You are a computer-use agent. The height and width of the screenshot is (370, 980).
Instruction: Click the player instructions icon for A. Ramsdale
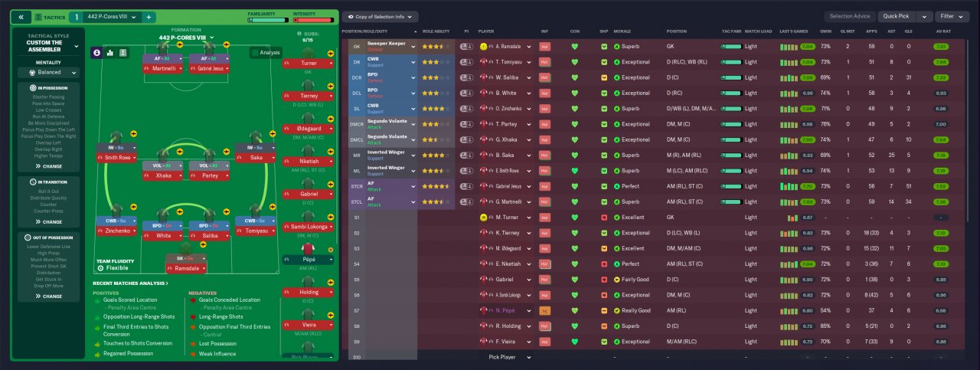[x=465, y=46]
